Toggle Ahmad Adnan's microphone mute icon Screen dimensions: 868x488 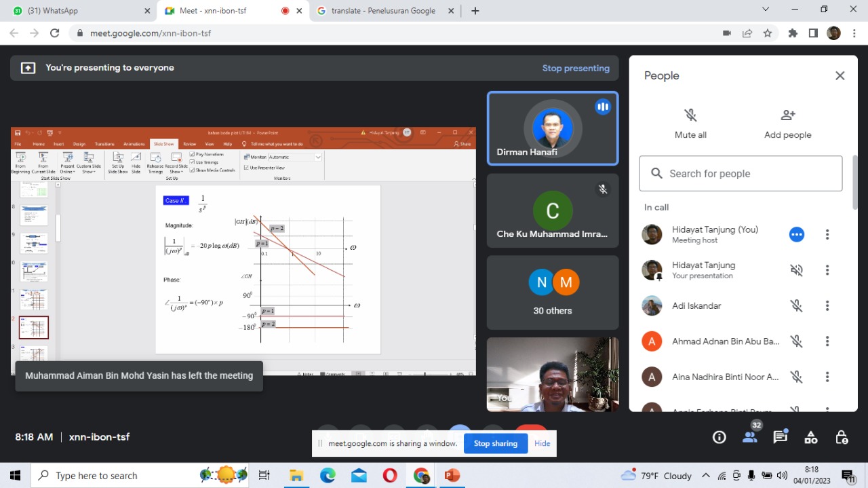point(796,341)
